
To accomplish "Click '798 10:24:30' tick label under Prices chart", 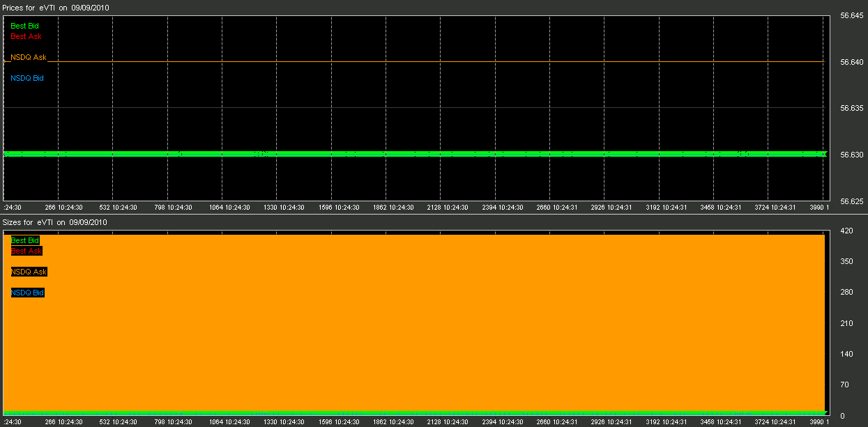I will [x=174, y=207].
